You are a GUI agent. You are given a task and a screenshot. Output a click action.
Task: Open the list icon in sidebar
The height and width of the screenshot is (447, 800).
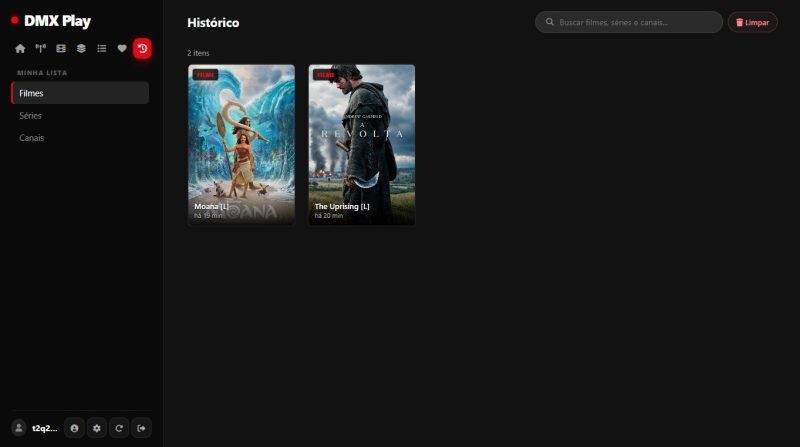click(x=102, y=48)
